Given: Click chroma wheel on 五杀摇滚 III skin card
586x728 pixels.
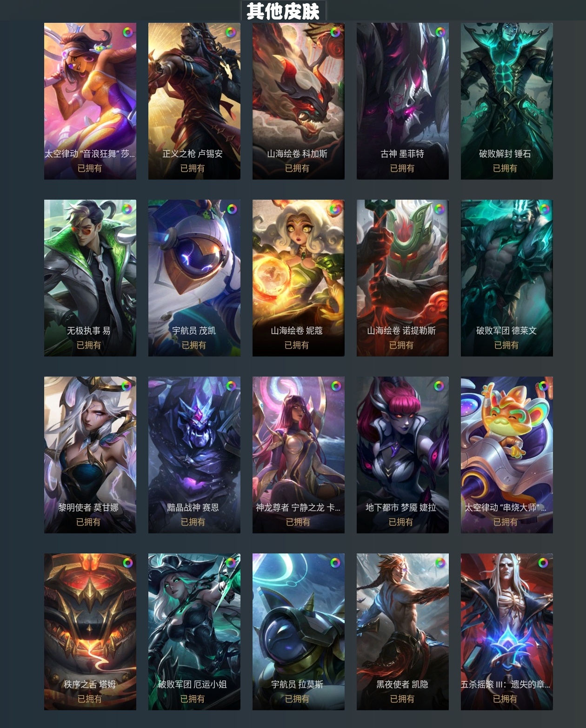Looking at the screenshot, I should pos(543,563).
